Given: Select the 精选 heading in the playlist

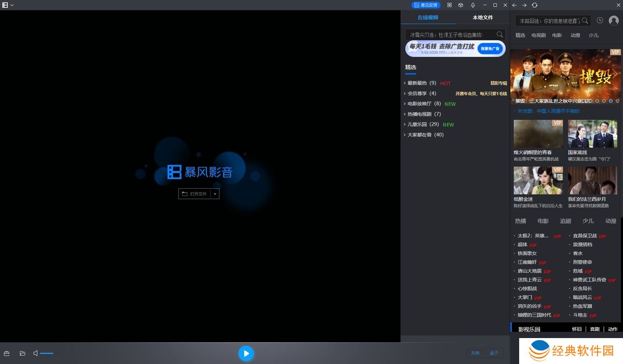Looking at the screenshot, I should tap(411, 67).
